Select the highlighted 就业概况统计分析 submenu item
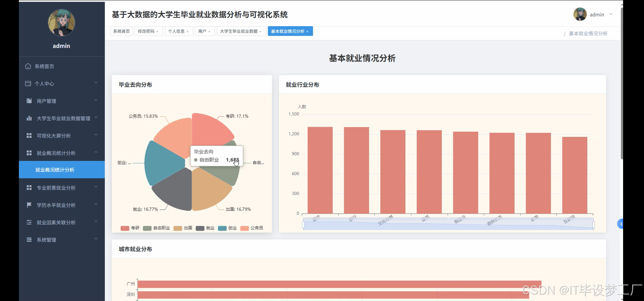Screen dimensions: 644x301 pos(62,170)
